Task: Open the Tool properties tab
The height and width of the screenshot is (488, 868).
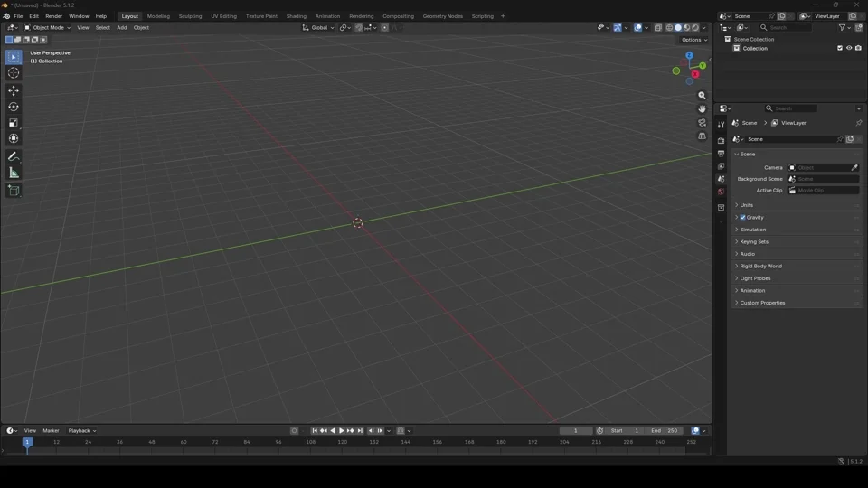Action: tap(721, 125)
